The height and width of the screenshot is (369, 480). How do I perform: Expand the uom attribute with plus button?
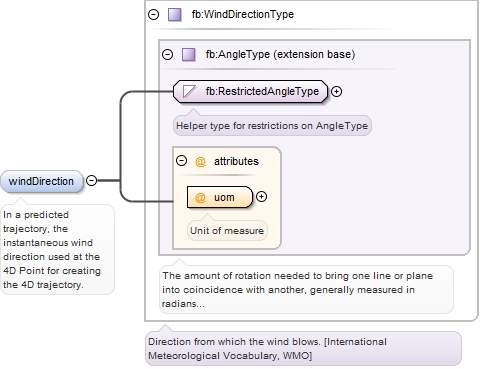tap(262, 197)
